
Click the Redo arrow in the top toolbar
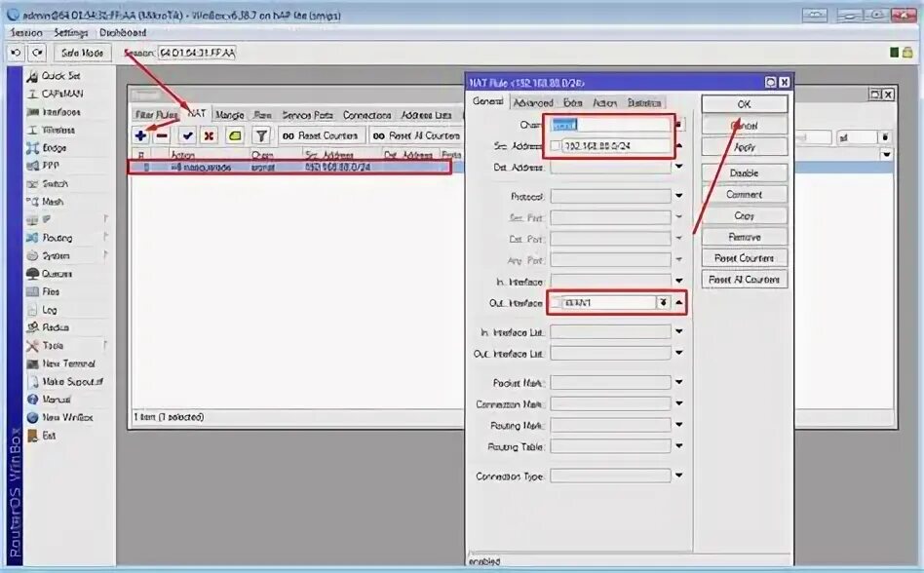37,53
